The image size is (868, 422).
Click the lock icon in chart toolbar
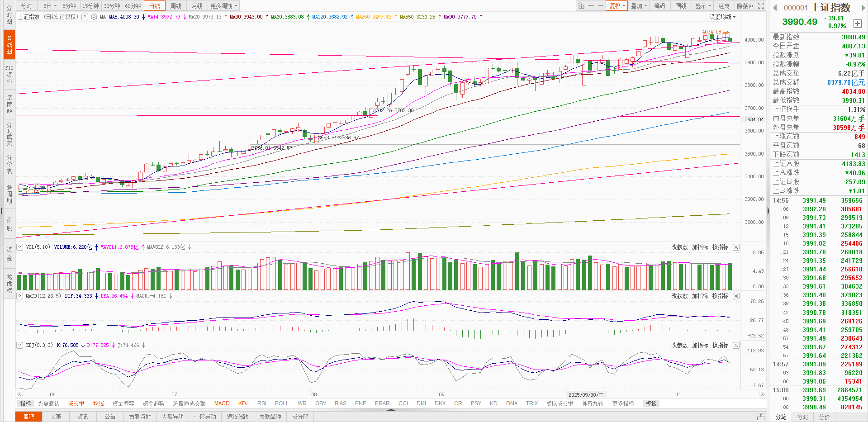581,6
